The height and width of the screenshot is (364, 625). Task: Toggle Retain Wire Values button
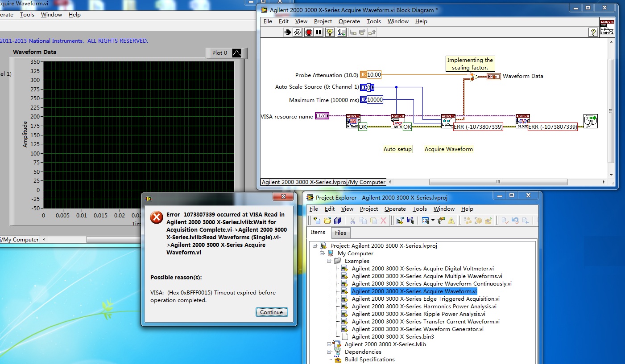click(342, 32)
